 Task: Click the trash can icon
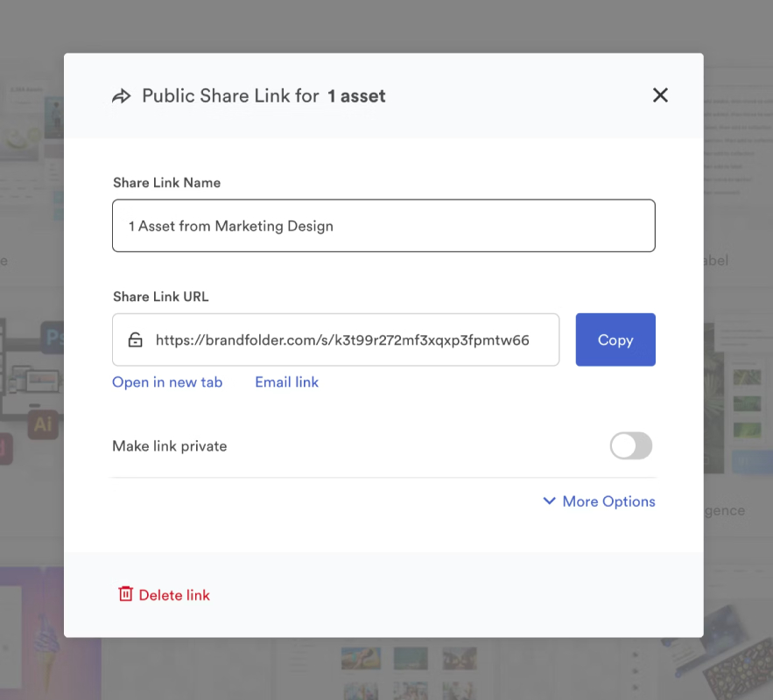click(126, 593)
